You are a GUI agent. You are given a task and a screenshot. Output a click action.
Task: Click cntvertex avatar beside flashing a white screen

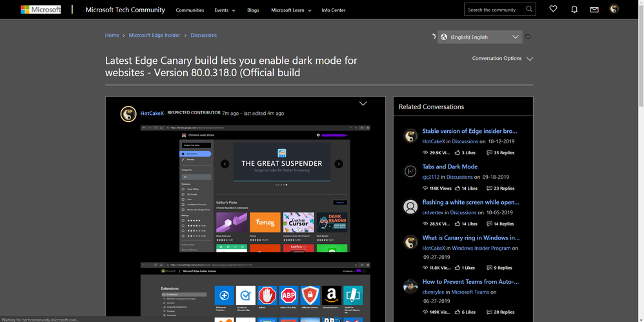coord(410,207)
